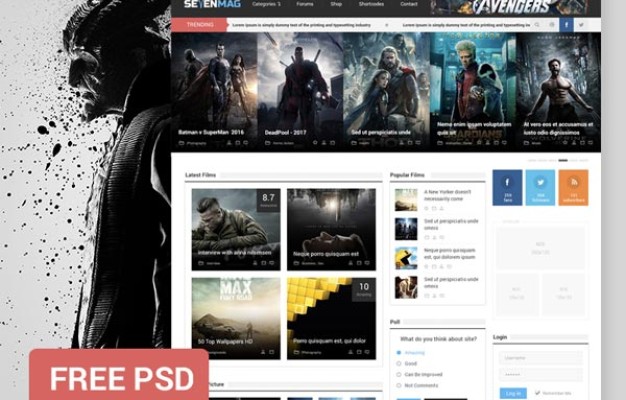This screenshot has width=626, height=400.
Task: Click the 10 rating badge
Action: (x=364, y=289)
